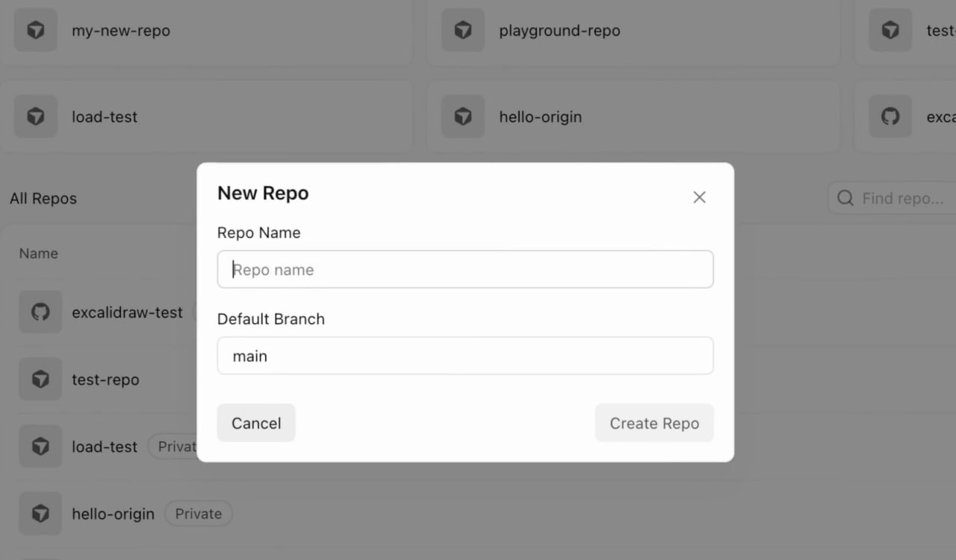Click the search magnifier icon
956x560 pixels.
point(845,198)
